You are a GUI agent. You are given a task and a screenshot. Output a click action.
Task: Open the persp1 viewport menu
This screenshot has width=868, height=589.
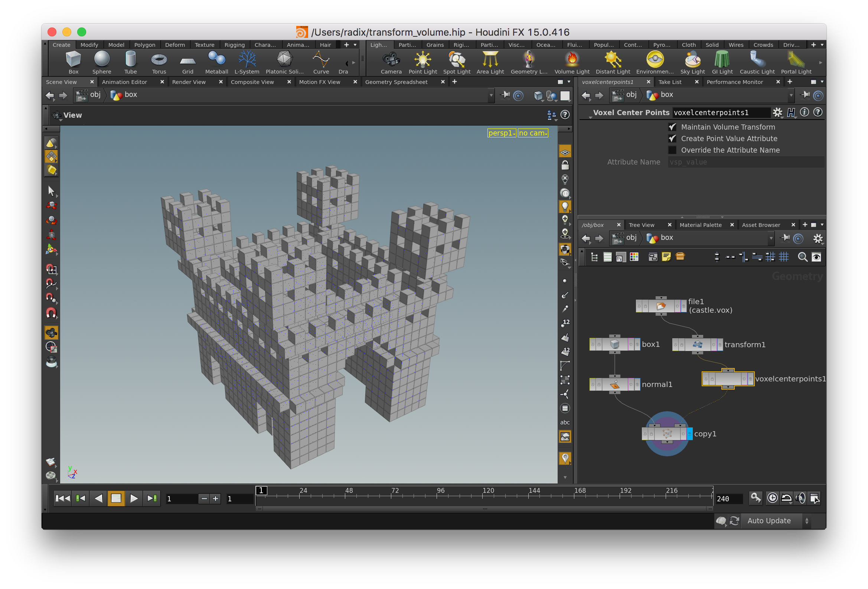(502, 133)
